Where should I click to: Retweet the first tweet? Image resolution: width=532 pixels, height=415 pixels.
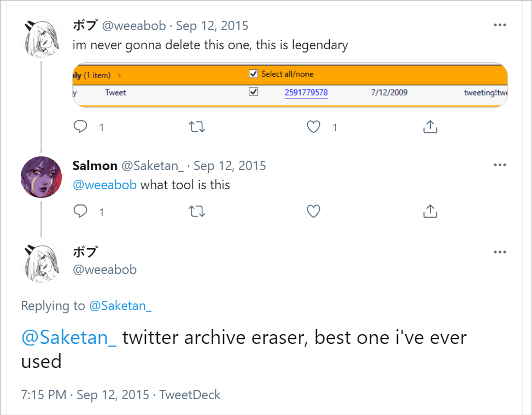[197, 126]
